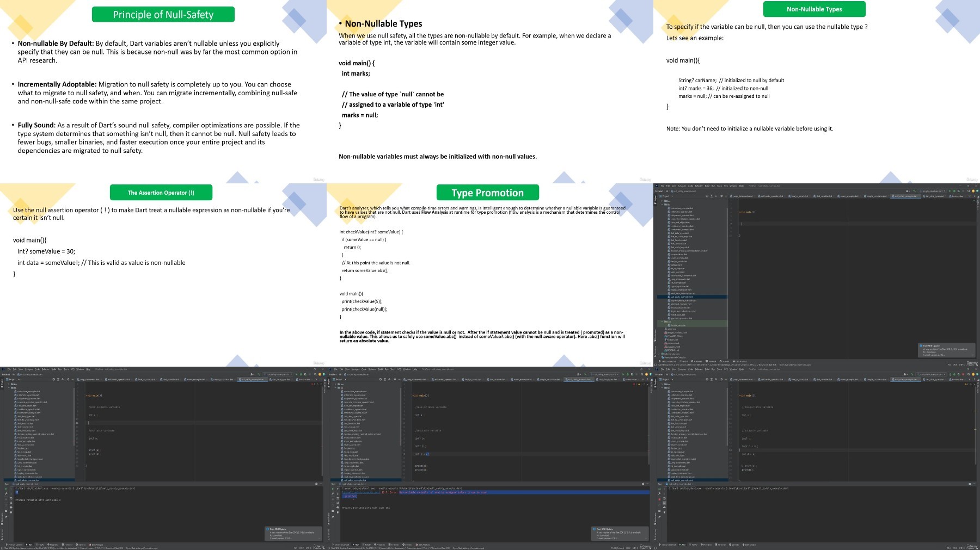
Task: Open Project panel gear settings in panel-less IDE frame
Action: [721, 196]
